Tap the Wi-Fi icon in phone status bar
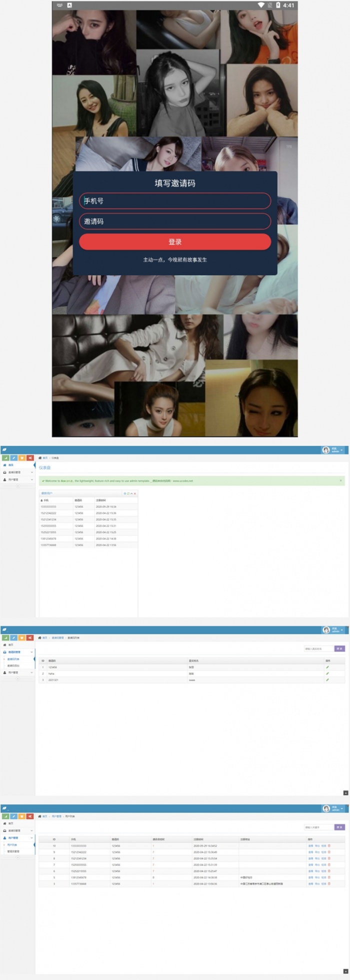Viewport: 350px width, 980px height. tap(261, 5)
